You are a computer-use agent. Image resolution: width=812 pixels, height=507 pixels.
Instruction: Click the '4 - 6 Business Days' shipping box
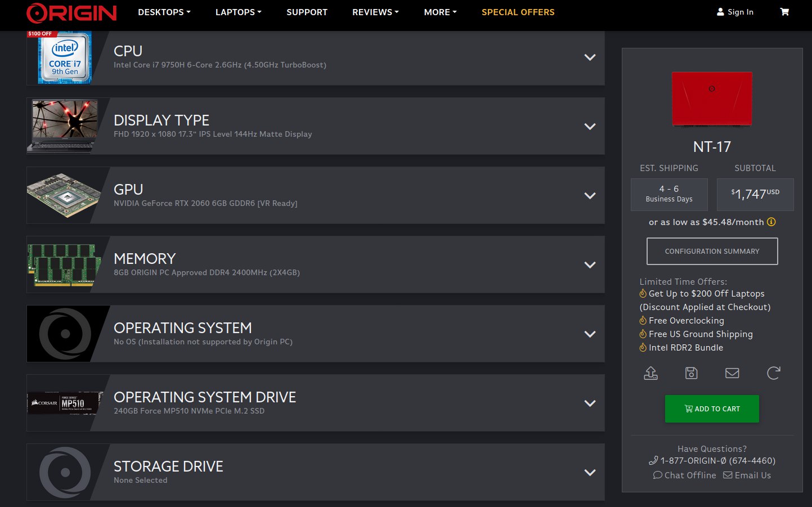click(669, 195)
